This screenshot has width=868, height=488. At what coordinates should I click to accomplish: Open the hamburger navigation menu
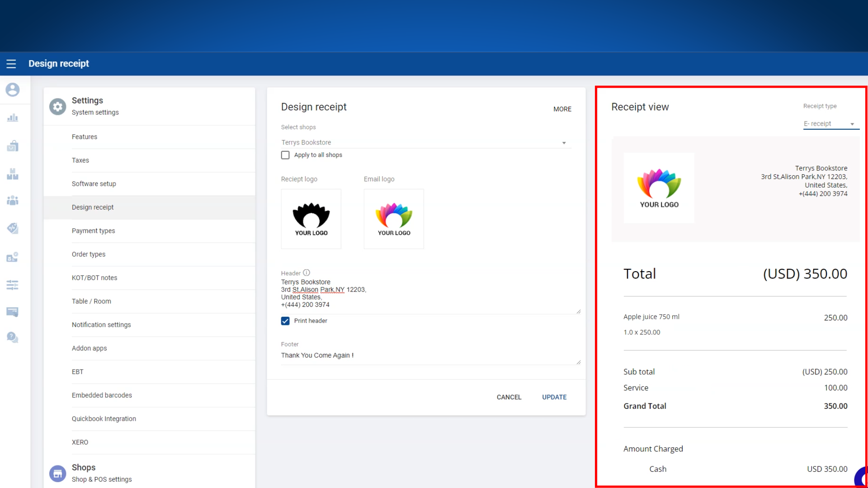point(11,64)
